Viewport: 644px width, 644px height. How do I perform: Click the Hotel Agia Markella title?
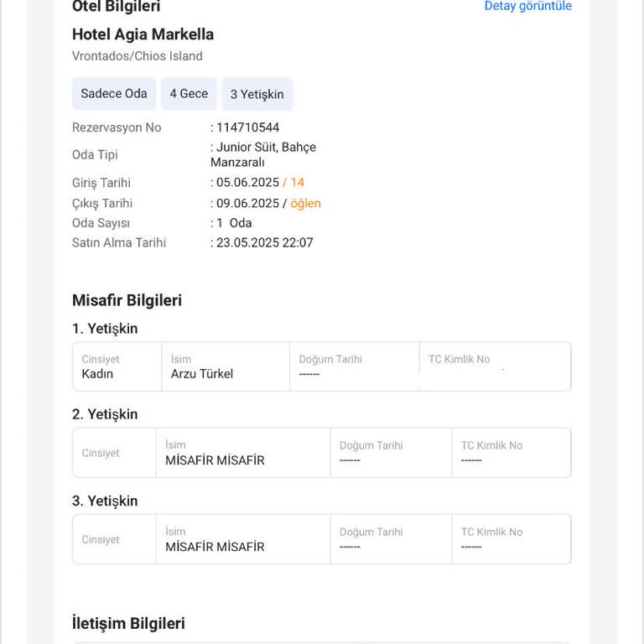[x=143, y=34]
